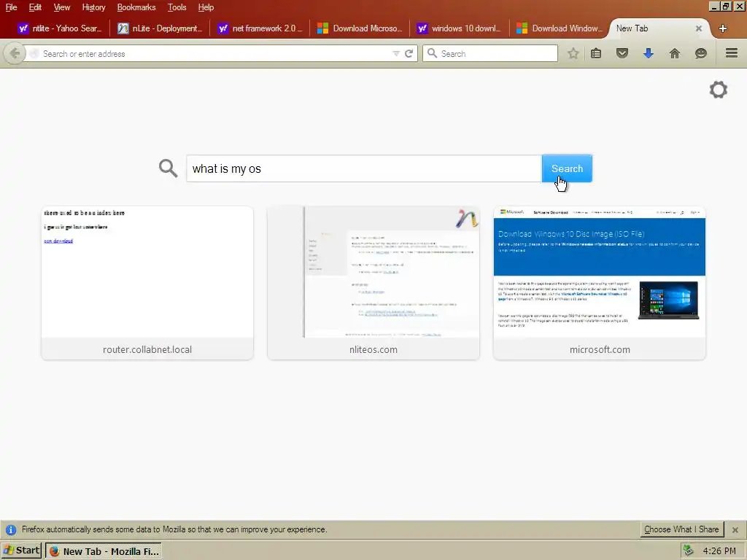Open the Hello chat smiley icon
Viewport: 747px width, 560px height.
[x=700, y=53]
